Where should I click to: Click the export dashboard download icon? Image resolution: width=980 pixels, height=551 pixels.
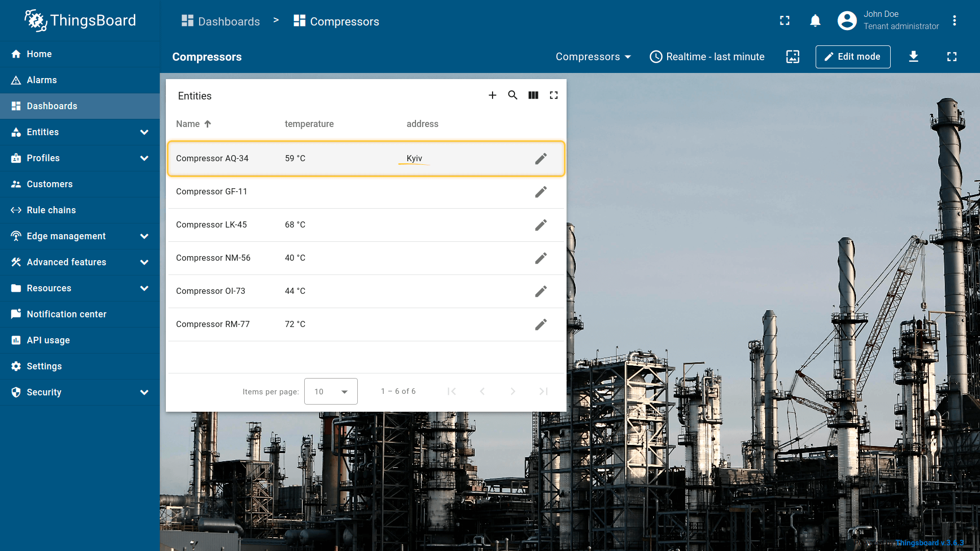pos(913,57)
